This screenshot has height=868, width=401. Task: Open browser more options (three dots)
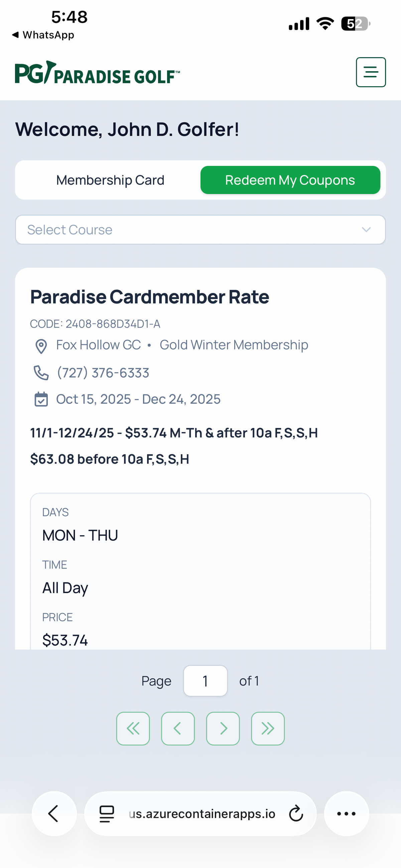click(346, 814)
